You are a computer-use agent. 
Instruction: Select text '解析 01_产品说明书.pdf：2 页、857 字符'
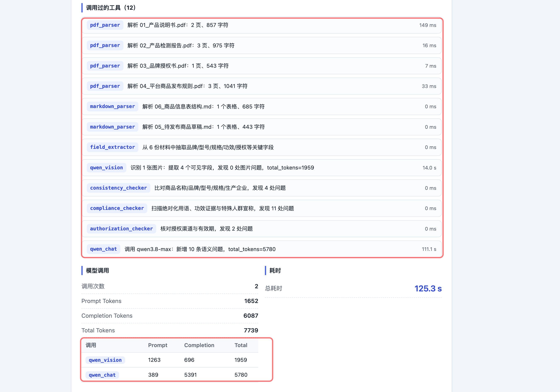click(178, 25)
